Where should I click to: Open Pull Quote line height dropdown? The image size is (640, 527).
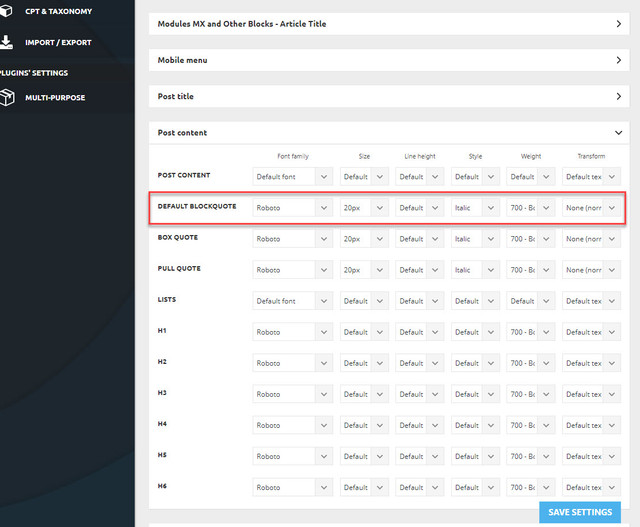(420, 270)
